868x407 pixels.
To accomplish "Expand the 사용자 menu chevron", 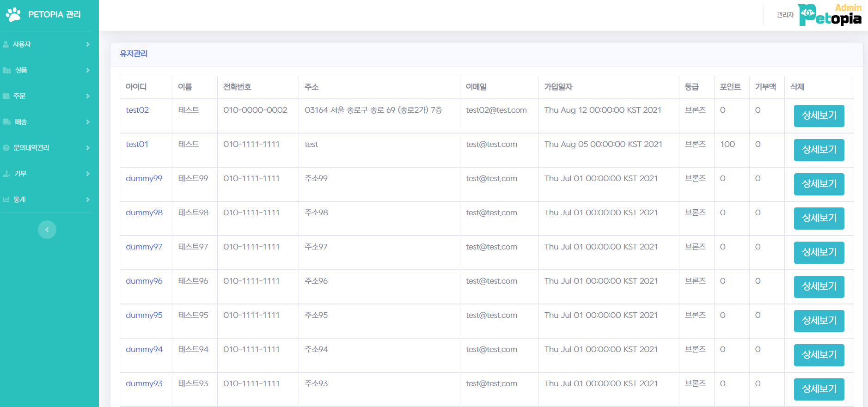I will click(x=88, y=44).
